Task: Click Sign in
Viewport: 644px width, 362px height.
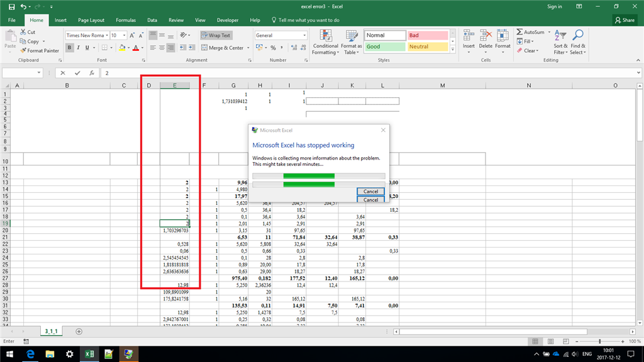Action: coord(555,6)
